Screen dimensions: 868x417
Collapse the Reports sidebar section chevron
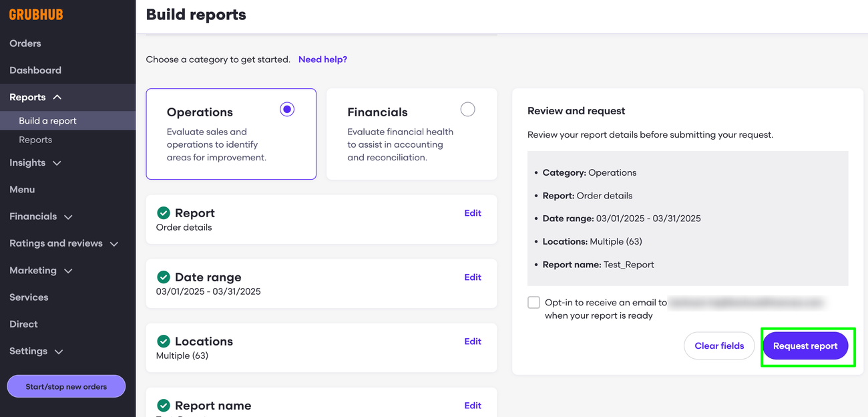pos(57,98)
